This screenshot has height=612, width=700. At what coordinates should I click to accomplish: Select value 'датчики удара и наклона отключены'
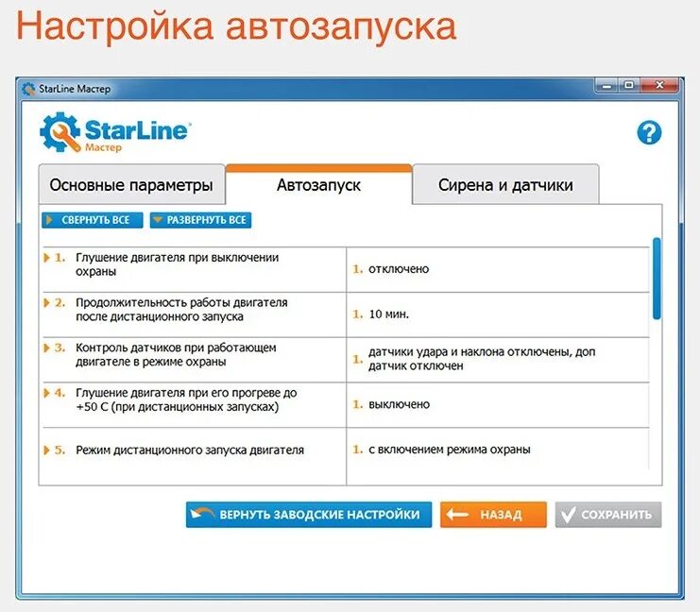[x=482, y=359]
